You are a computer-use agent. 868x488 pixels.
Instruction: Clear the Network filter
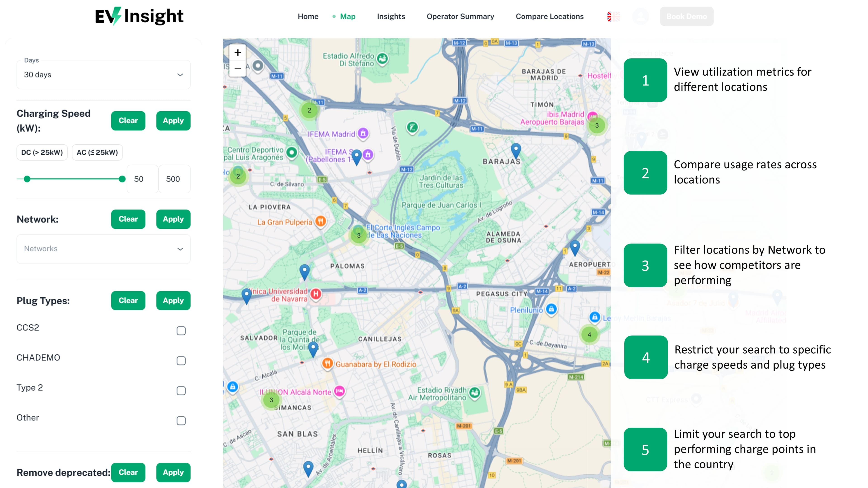pos(128,219)
